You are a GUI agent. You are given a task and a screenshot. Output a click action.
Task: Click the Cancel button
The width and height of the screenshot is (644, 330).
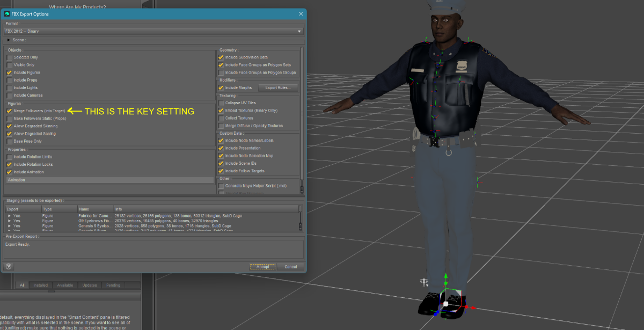(x=291, y=267)
